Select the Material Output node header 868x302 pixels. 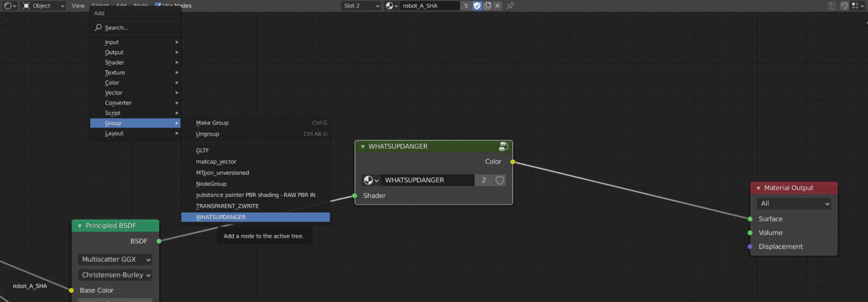(x=794, y=188)
